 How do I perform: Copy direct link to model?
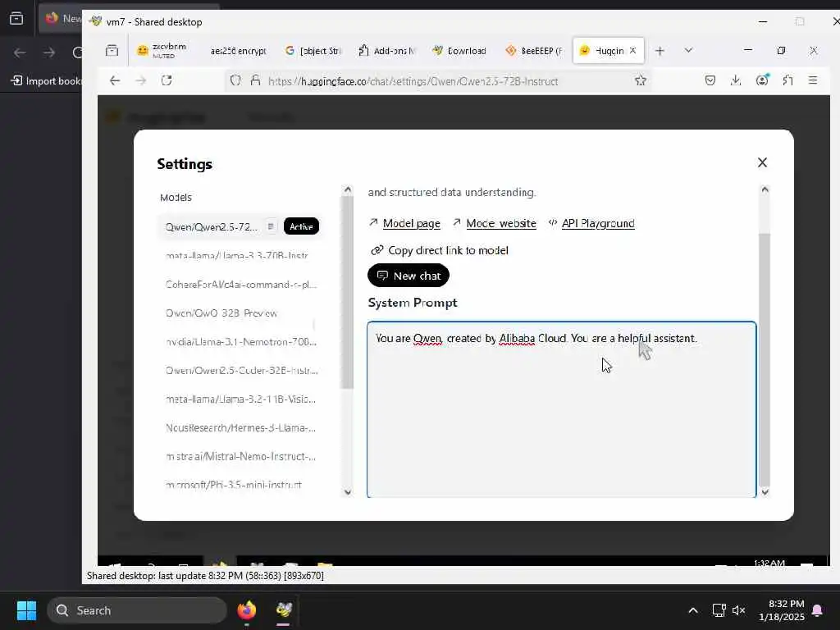[441, 250]
